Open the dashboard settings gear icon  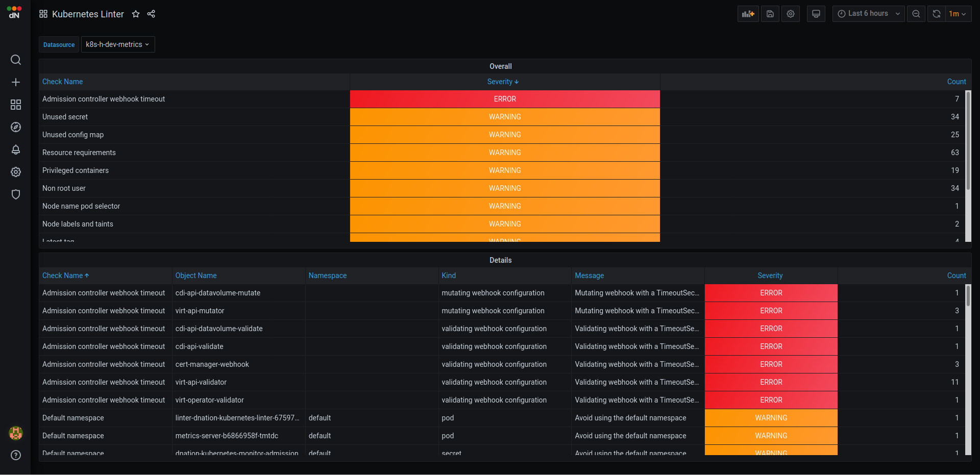click(790, 14)
